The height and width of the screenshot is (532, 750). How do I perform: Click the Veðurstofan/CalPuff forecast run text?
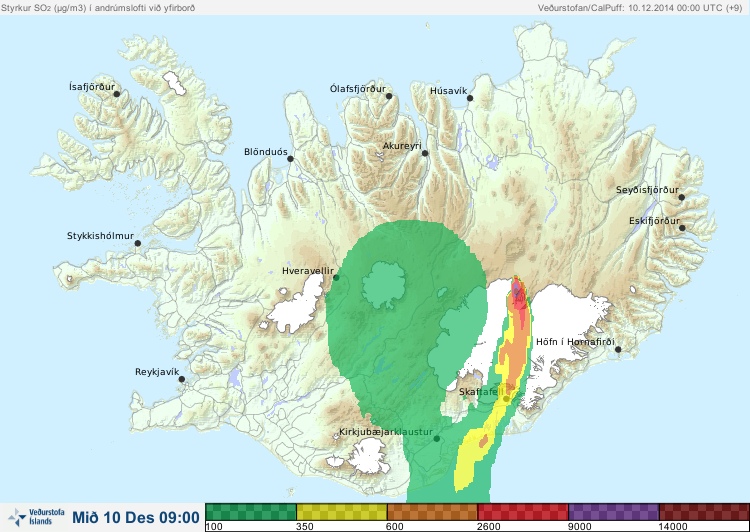pos(640,8)
